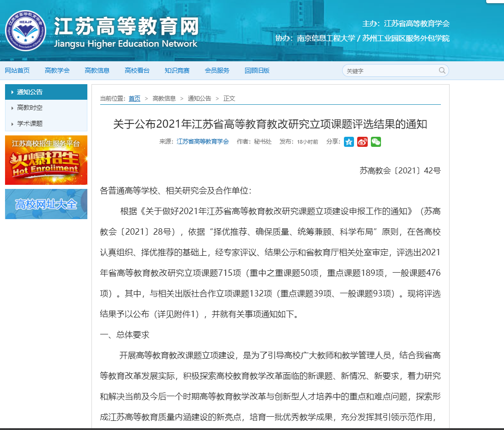Go to 高教学会 navigation tab
Image resolution: width=504 pixels, height=430 pixels.
tap(57, 70)
